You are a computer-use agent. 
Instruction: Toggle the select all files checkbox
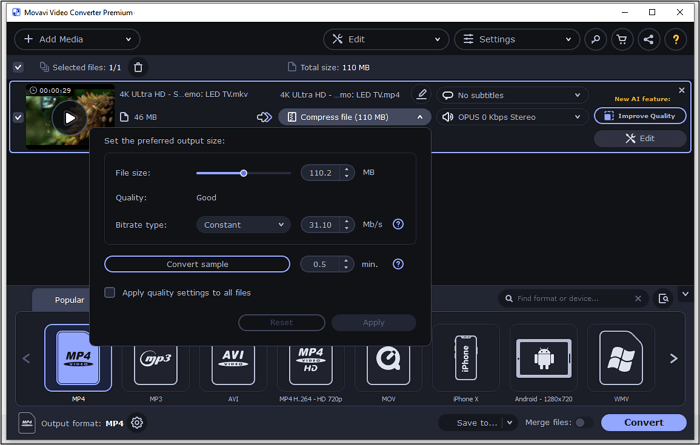pyautogui.click(x=18, y=67)
